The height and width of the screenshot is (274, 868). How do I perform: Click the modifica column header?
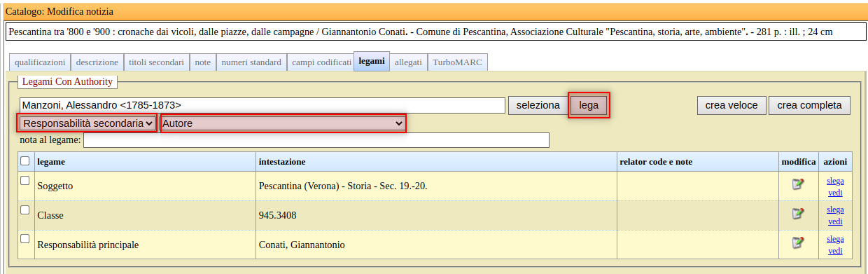(x=799, y=162)
